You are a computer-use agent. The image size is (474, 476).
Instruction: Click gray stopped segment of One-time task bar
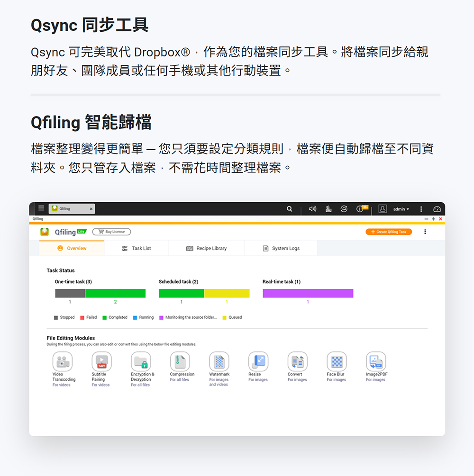[70, 293]
